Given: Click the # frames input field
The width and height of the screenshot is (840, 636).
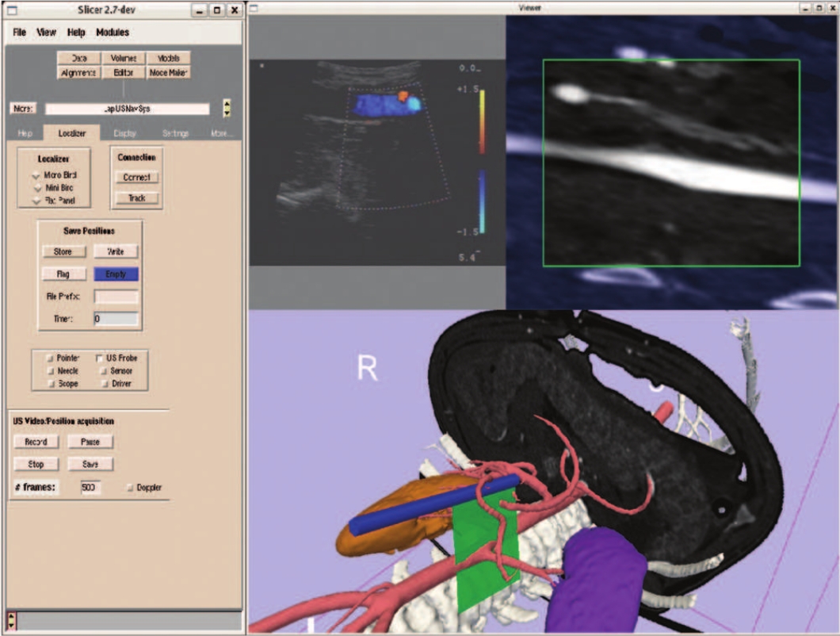Looking at the screenshot, I should (91, 488).
